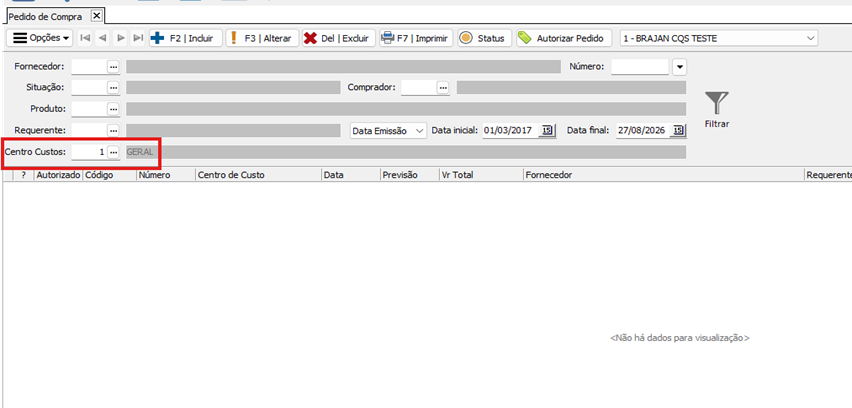Open Fornecedor lookup ellipsis button
Image resolution: width=852 pixels, height=408 pixels.
click(113, 66)
